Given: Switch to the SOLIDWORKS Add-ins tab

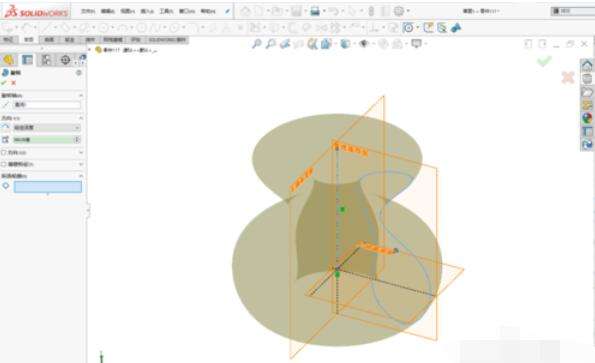Looking at the screenshot, I should click(x=167, y=39).
